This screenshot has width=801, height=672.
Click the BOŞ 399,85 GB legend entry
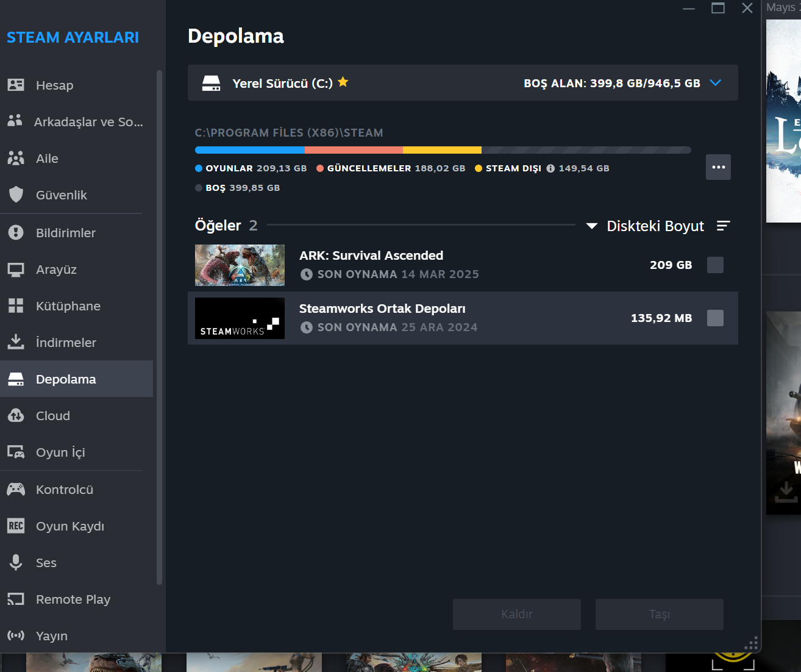coord(238,188)
